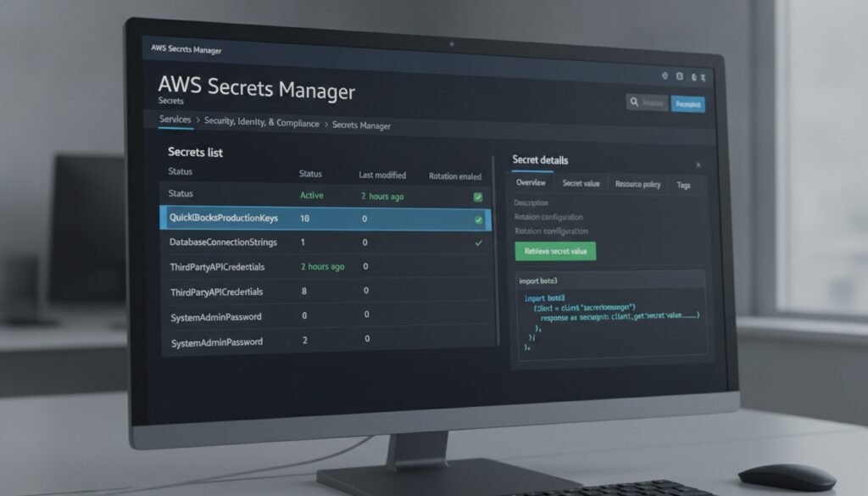Click the magnifier icon in the search box
The width and height of the screenshot is (868, 496).
634,102
